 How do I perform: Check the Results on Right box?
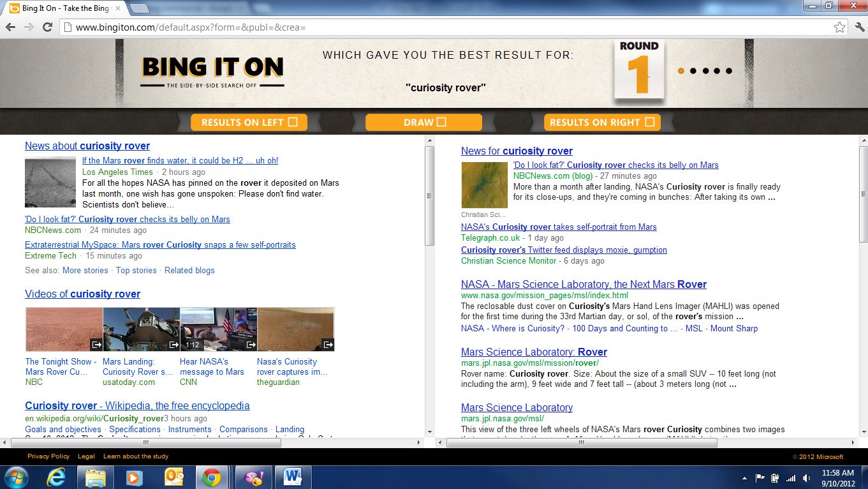(650, 122)
